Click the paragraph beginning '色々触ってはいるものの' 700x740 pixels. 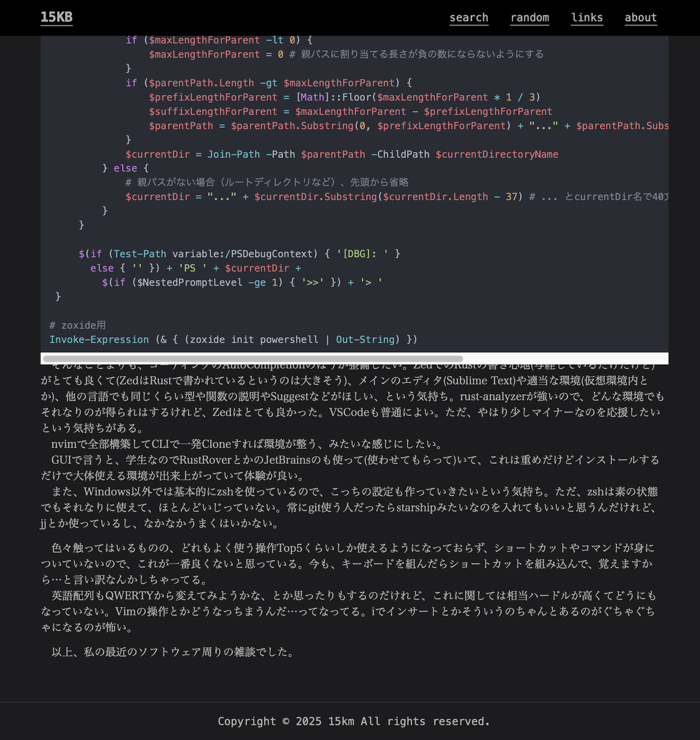pos(347,563)
